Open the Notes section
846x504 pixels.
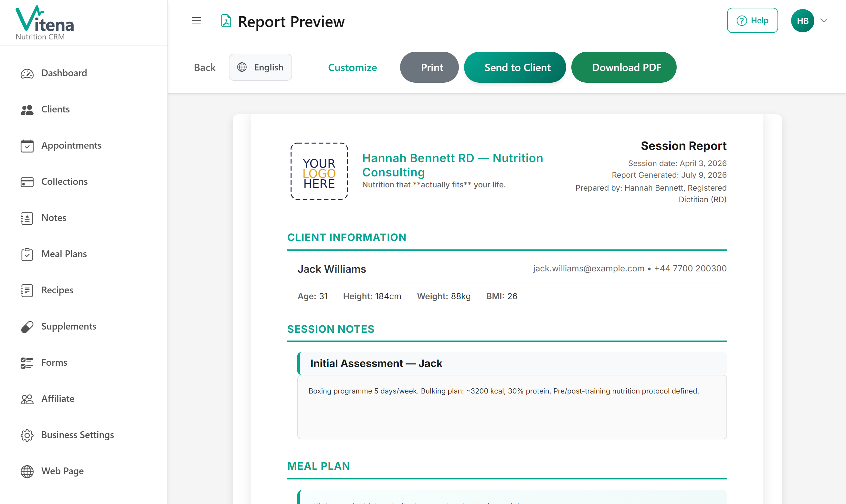(x=54, y=218)
